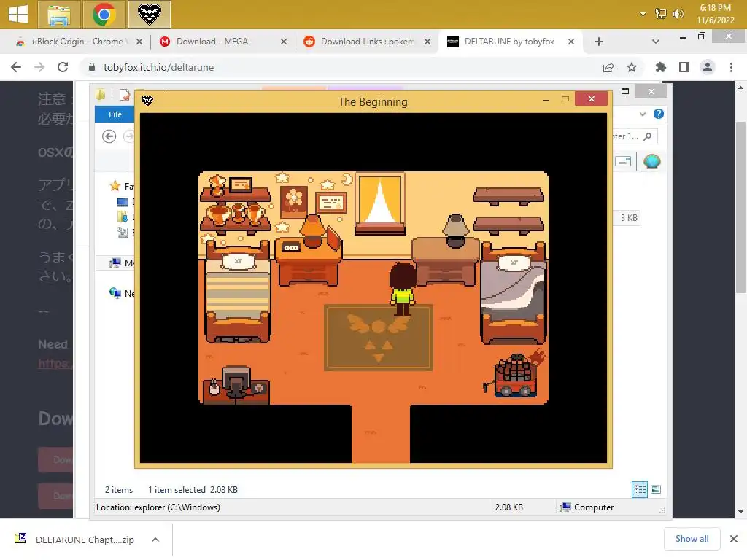Image resolution: width=747 pixels, height=560 pixels.
Task: Open the globe icon in Explorer toolbar
Action: coord(651,161)
